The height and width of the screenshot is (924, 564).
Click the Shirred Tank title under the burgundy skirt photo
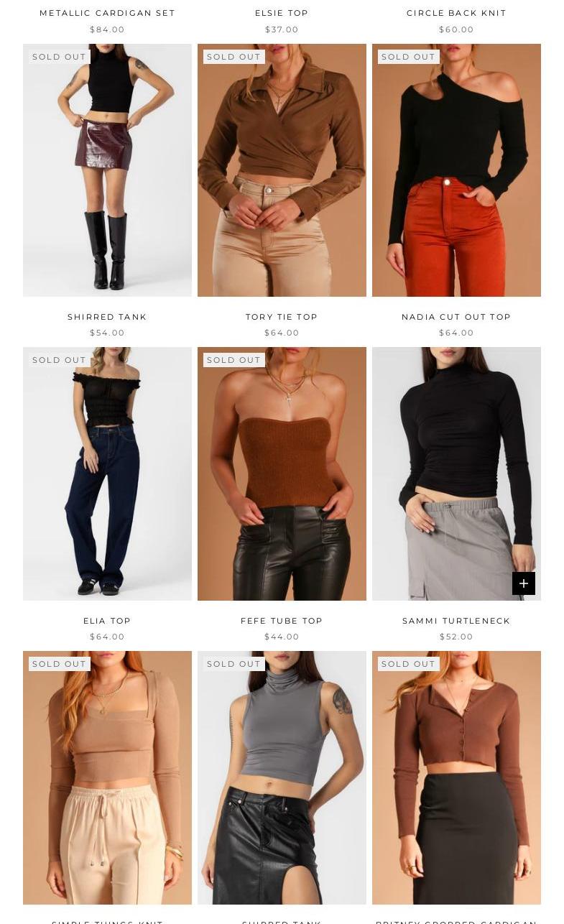tap(107, 317)
